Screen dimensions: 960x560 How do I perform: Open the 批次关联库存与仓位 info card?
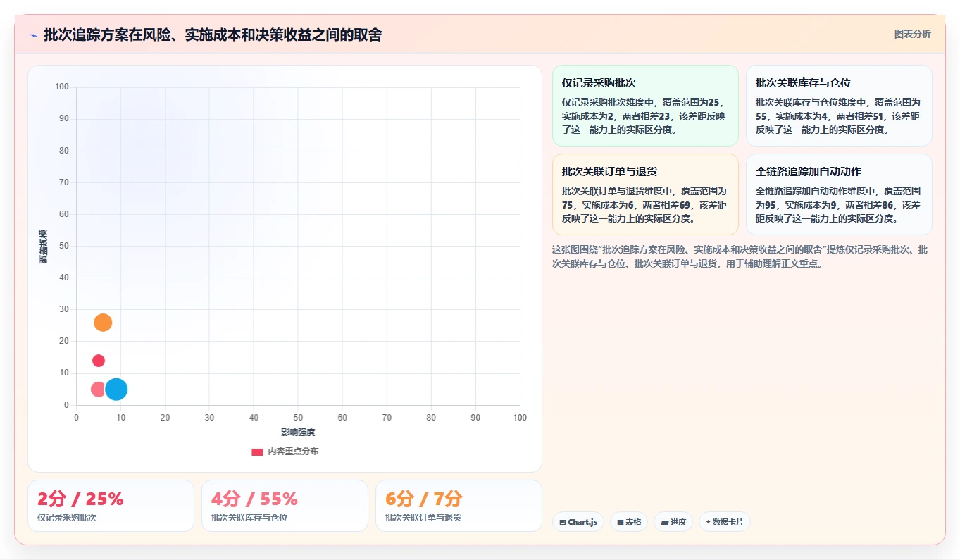(839, 106)
